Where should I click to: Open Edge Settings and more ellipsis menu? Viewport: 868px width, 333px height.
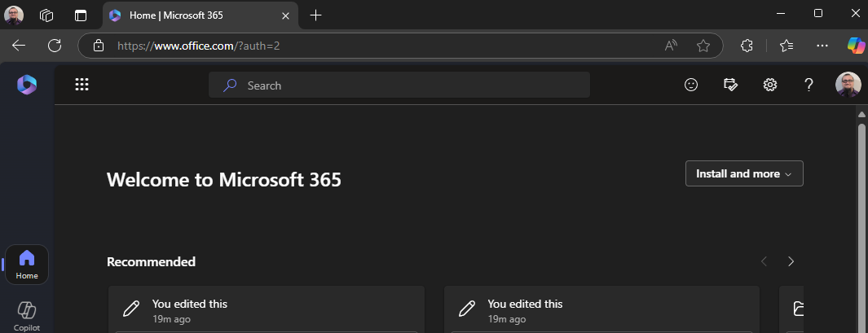[822, 46]
